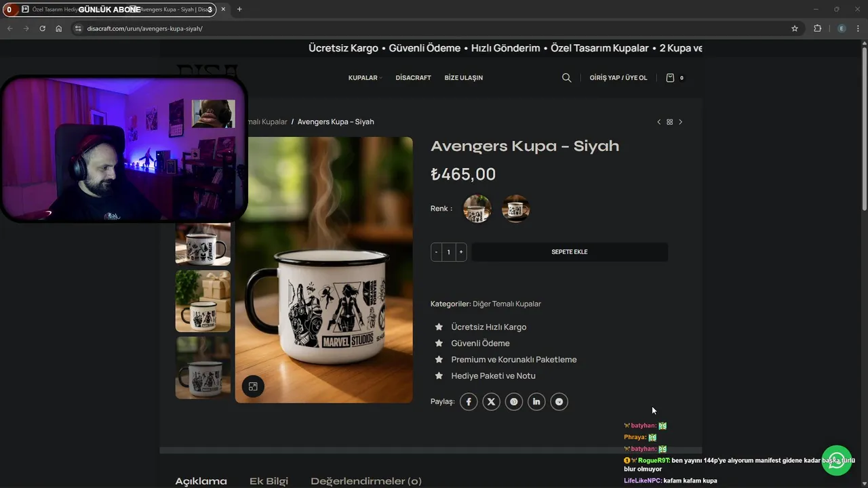Share product on X
The image size is (868, 488).
point(492,402)
